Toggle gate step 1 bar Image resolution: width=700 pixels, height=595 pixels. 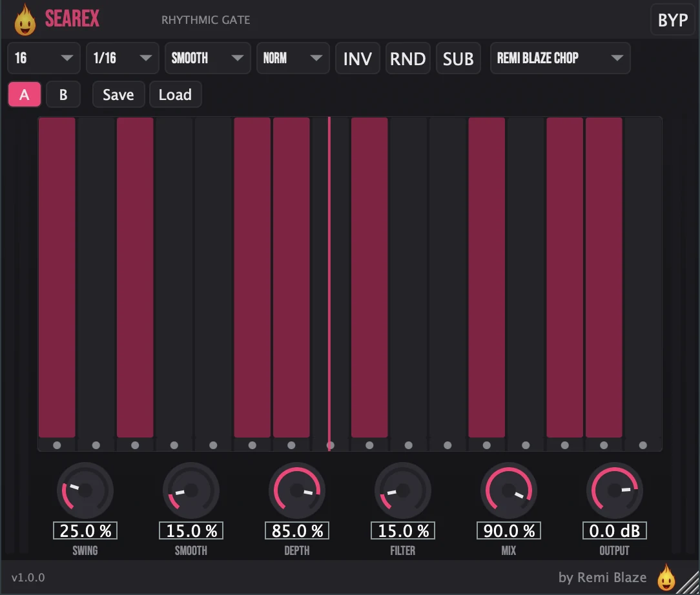click(57, 277)
